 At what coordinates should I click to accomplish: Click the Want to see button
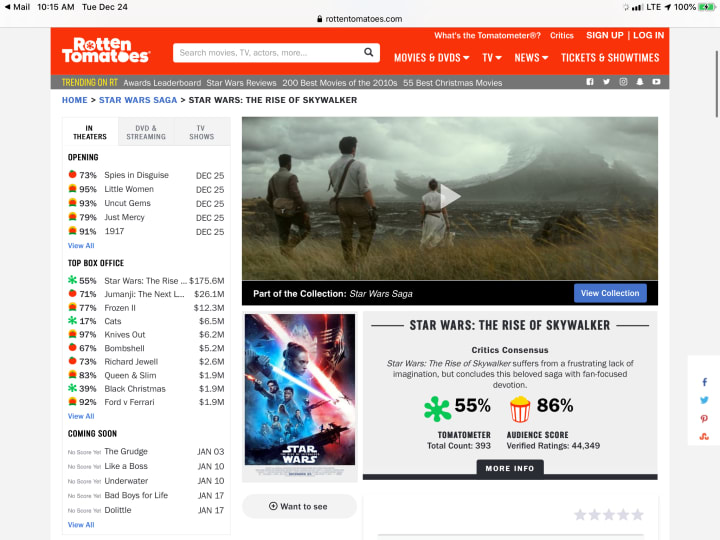(x=299, y=506)
